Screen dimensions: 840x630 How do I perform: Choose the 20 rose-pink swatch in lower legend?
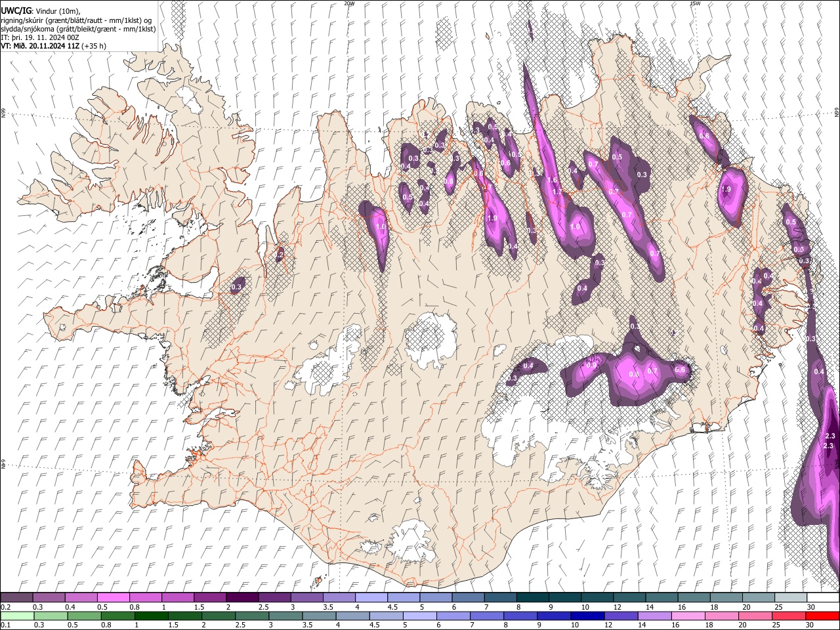755,616
